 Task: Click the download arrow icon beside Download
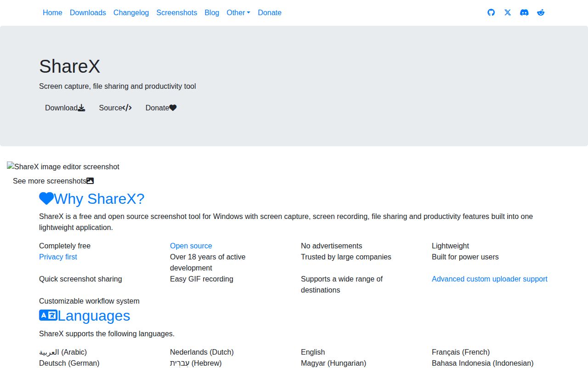coord(81,108)
